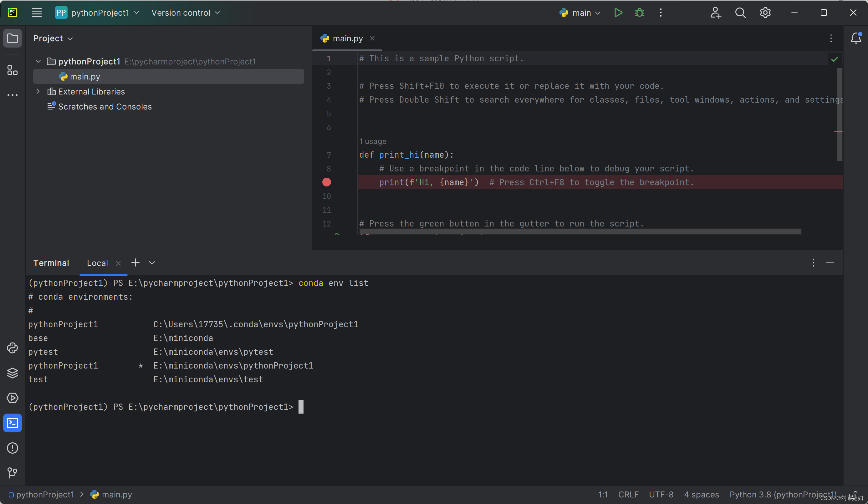Viewport: 868px width, 504px height.
Task: Start debugging with the bug icon
Action: 639,13
